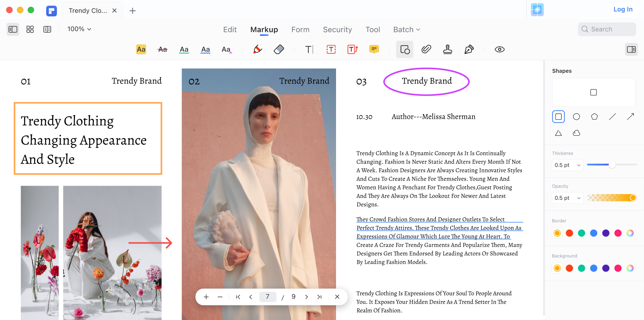The width and height of the screenshot is (644, 320).
Task: Open the Security tab
Action: [x=337, y=30]
